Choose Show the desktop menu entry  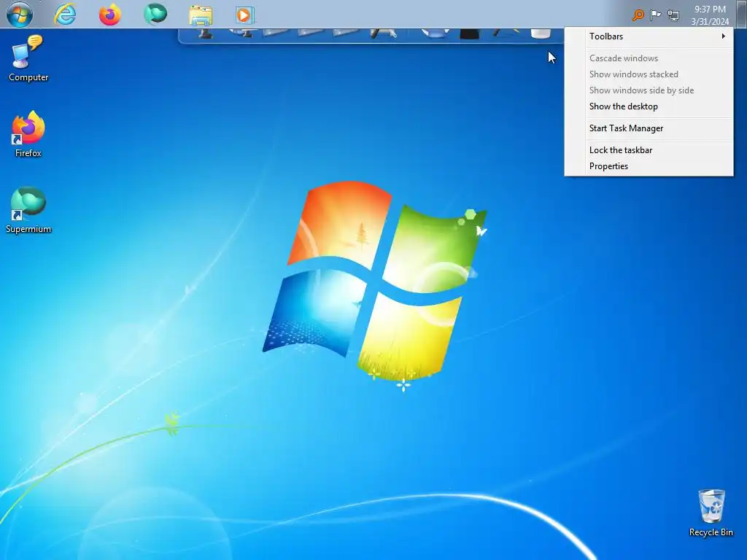649,106
